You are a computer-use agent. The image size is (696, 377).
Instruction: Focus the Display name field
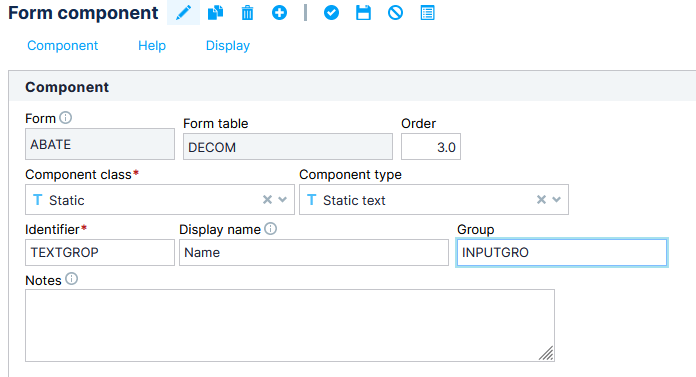(314, 253)
